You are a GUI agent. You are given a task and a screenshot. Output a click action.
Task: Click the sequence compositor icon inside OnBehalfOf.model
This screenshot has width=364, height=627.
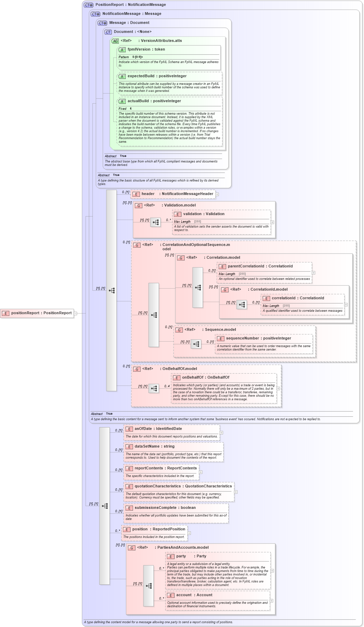[x=154, y=388]
